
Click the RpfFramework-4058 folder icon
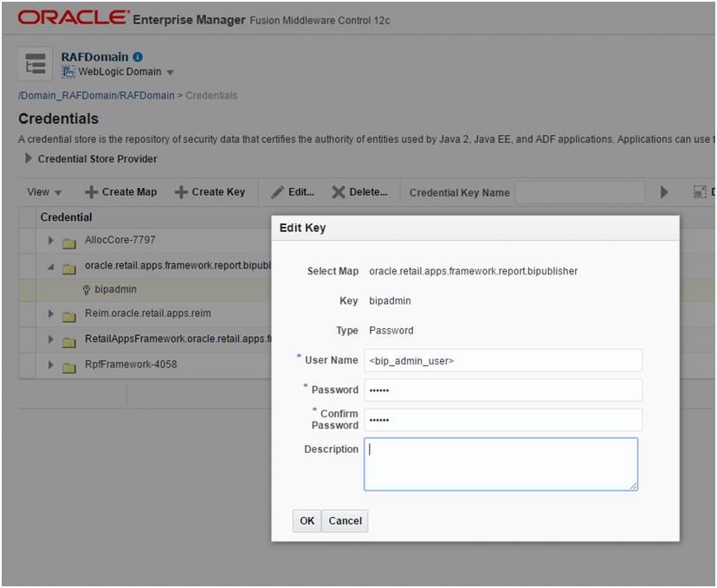pos(69,367)
